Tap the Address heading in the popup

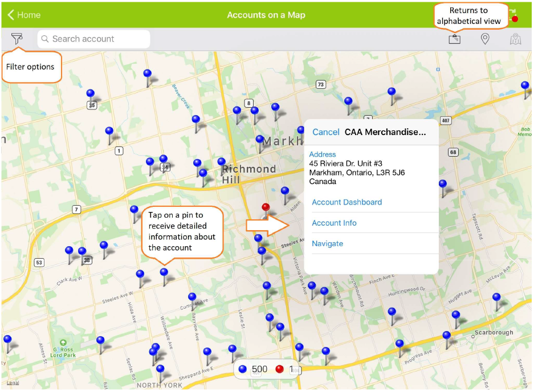coord(323,154)
